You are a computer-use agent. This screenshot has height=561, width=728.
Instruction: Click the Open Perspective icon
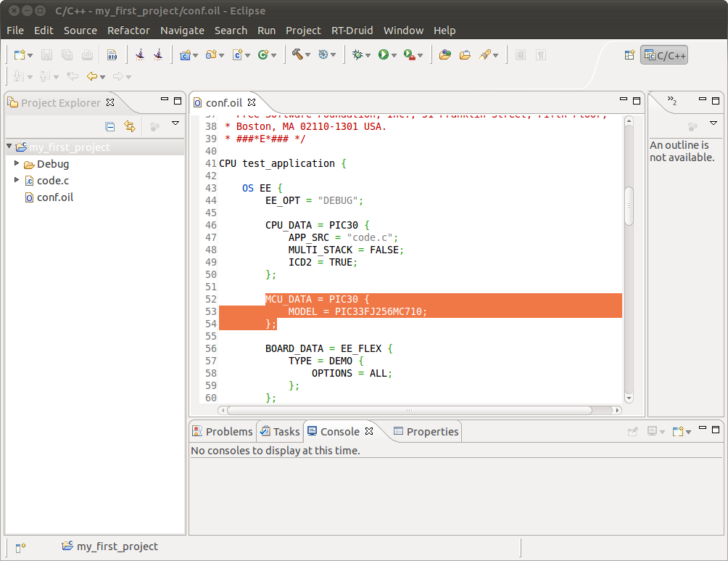(x=629, y=55)
